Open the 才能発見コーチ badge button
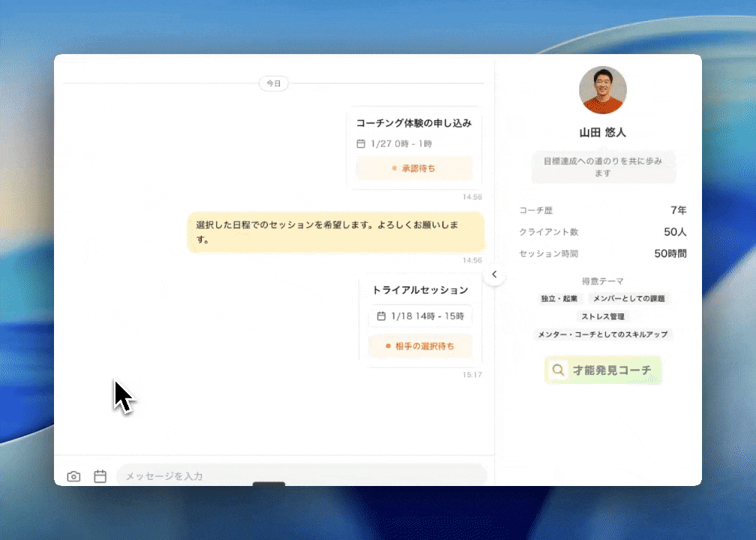 click(603, 370)
